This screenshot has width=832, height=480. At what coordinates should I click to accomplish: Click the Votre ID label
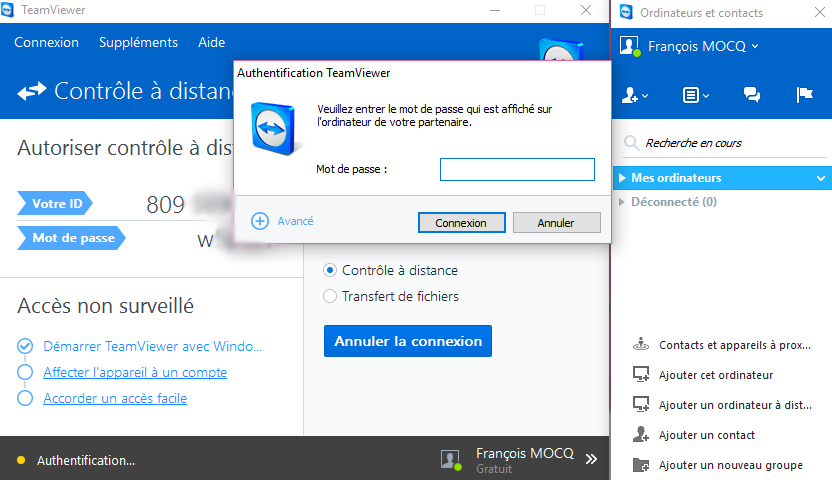pyautogui.click(x=55, y=204)
